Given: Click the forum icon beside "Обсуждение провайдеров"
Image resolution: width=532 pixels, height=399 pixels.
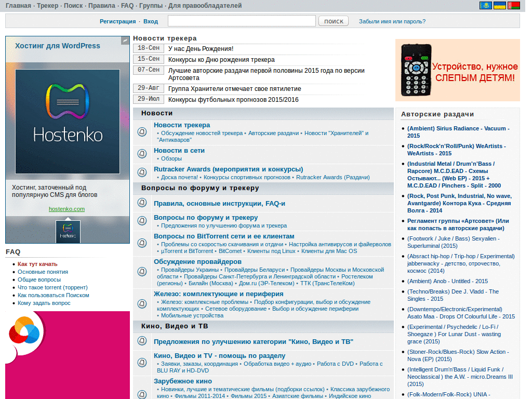Looking at the screenshot, I should click(x=142, y=272).
